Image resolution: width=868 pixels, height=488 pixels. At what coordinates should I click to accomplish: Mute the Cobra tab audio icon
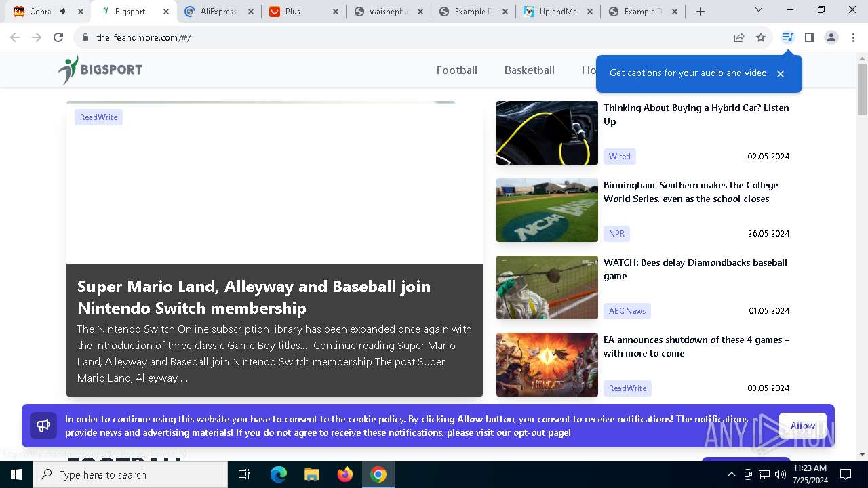pyautogui.click(x=63, y=12)
